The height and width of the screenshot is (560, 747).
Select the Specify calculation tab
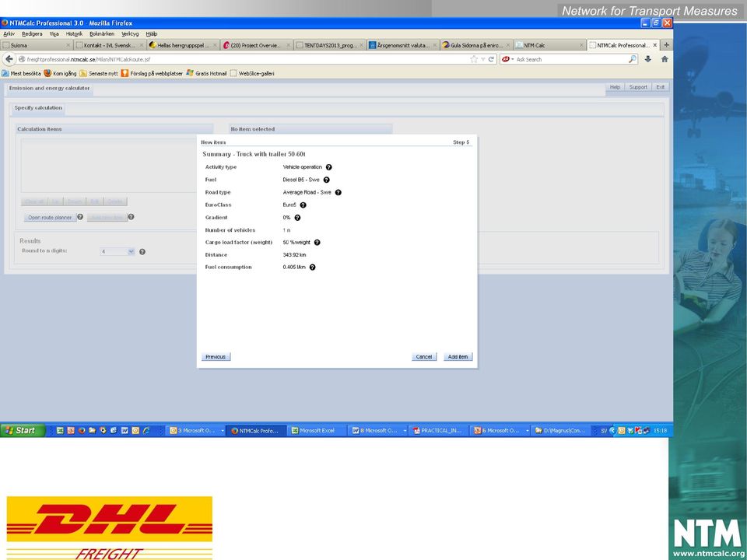tap(38, 108)
